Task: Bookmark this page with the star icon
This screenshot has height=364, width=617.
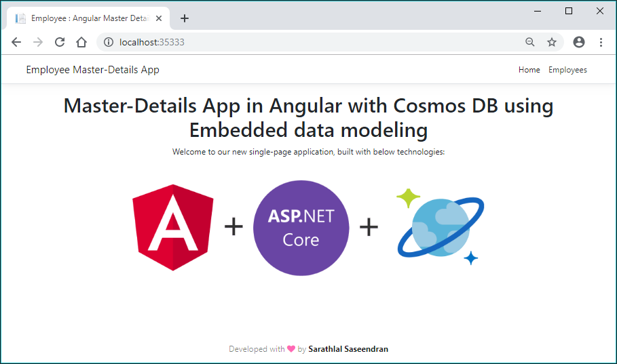Action: (552, 42)
